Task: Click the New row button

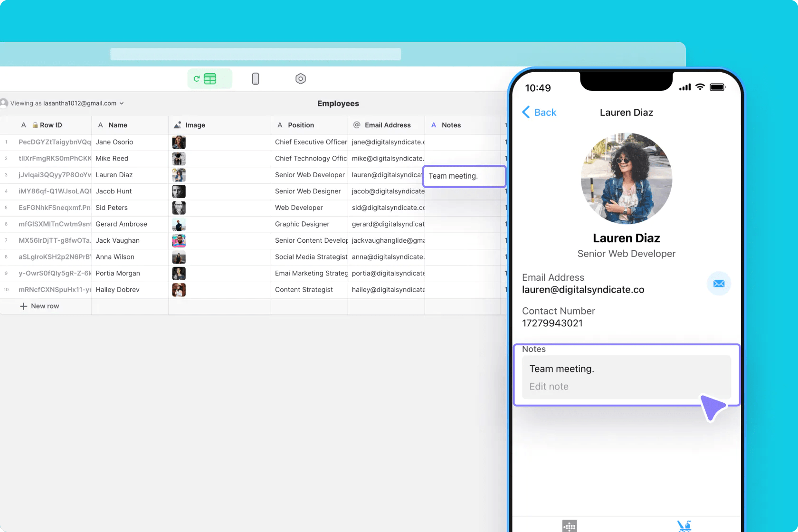Action: coord(39,305)
